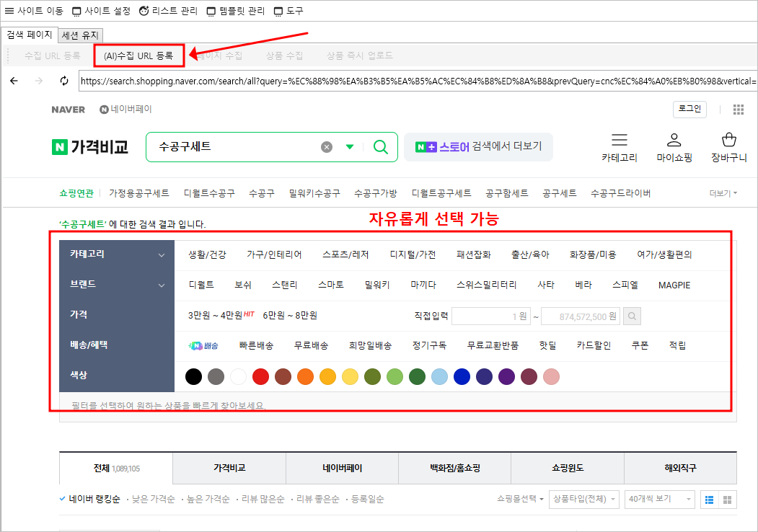The width and height of the screenshot is (758, 532).
Task: Click the 로그인 button
Action: click(x=689, y=109)
